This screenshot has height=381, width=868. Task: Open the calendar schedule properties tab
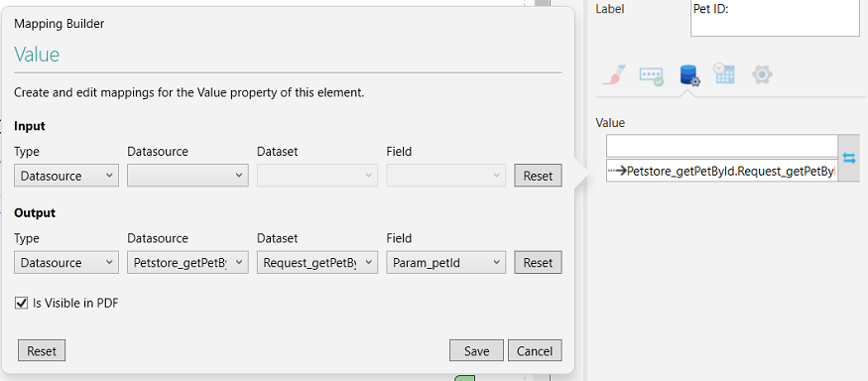tap(723, 73)
